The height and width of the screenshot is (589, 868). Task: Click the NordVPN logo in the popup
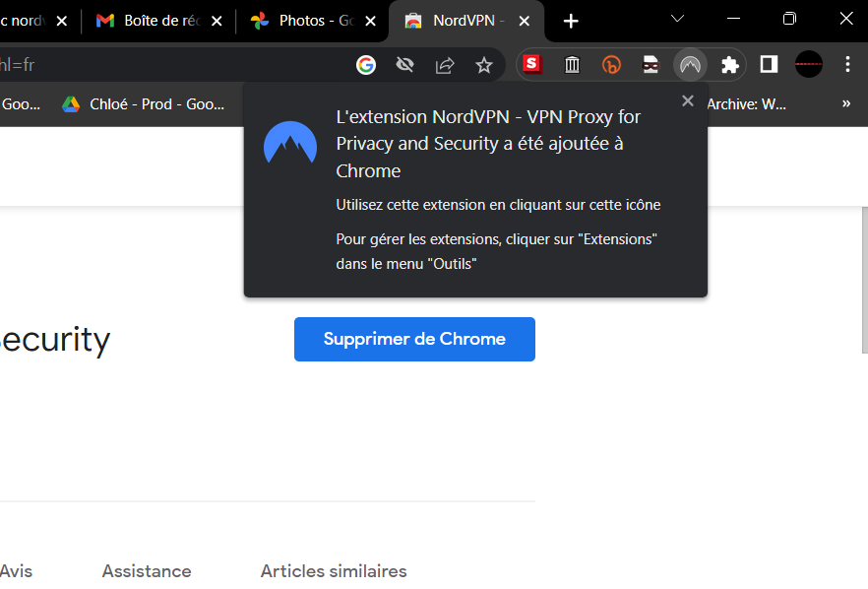290,142
